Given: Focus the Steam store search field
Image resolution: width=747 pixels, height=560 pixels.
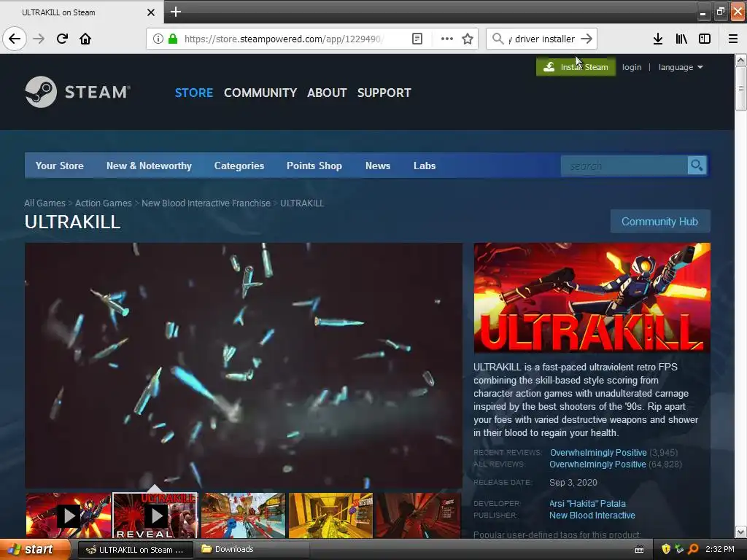Looking at the screenshot, I should point(624,166).
